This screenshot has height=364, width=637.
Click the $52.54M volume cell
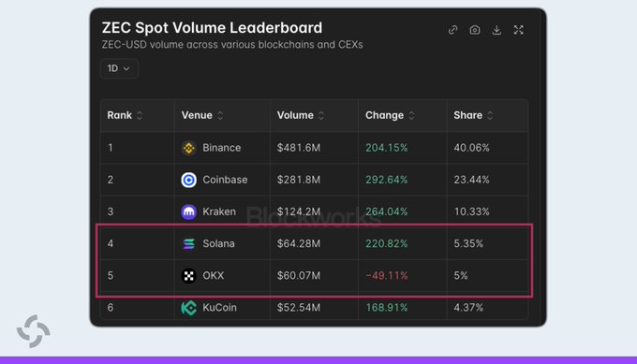299,308
